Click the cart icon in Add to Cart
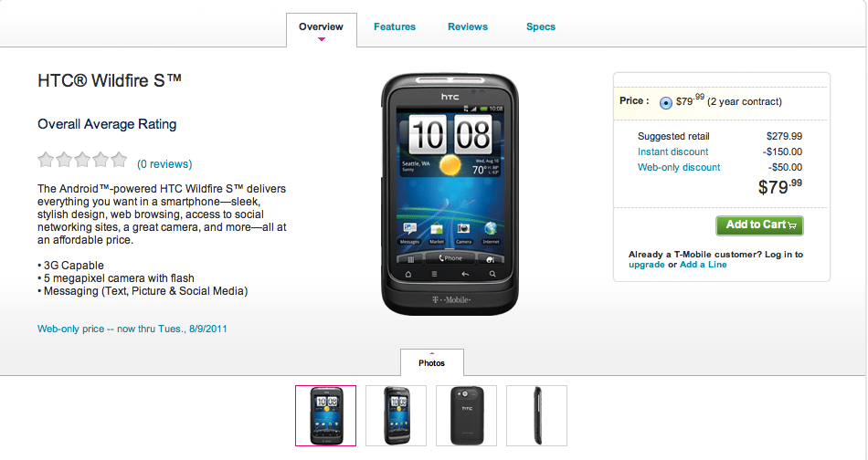Image resolution: width=868 pixels, height=460 pixels. click(792, 225)
